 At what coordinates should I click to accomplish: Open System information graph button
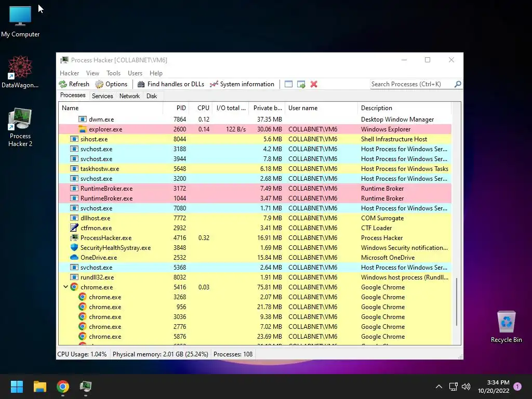pyautogui.click(x=242, y=84)
